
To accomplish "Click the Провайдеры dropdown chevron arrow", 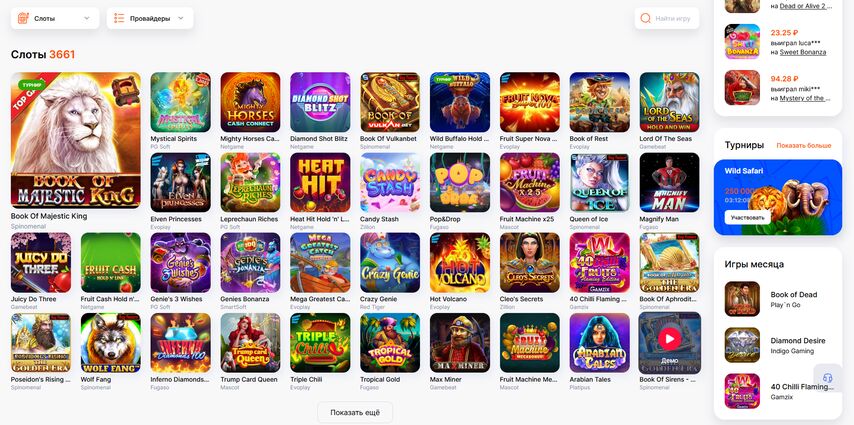I will point(181,19).
